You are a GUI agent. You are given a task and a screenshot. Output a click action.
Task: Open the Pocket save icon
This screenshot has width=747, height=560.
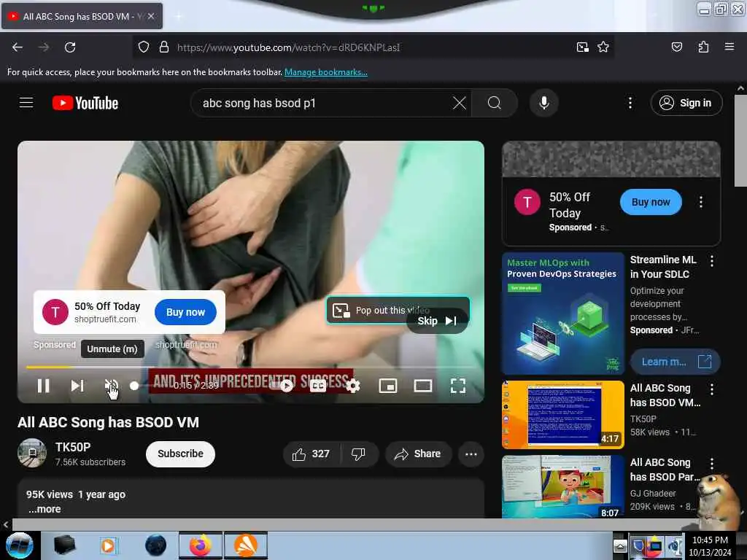click(676, 47)
